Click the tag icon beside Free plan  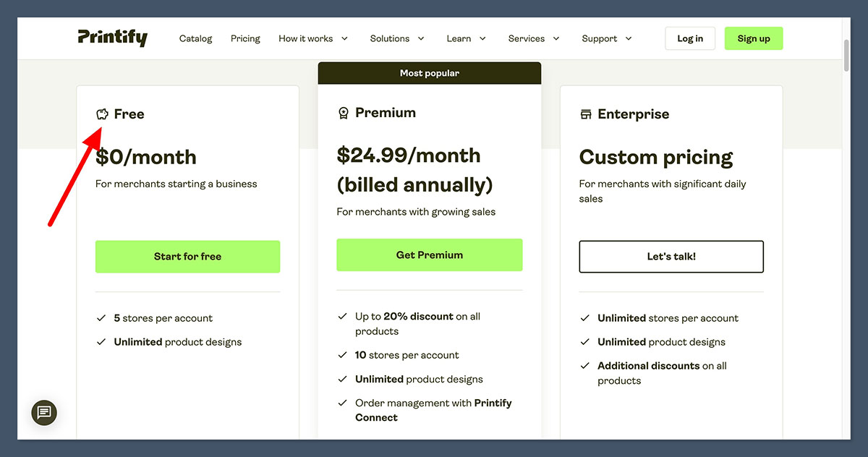click(101, 114)
